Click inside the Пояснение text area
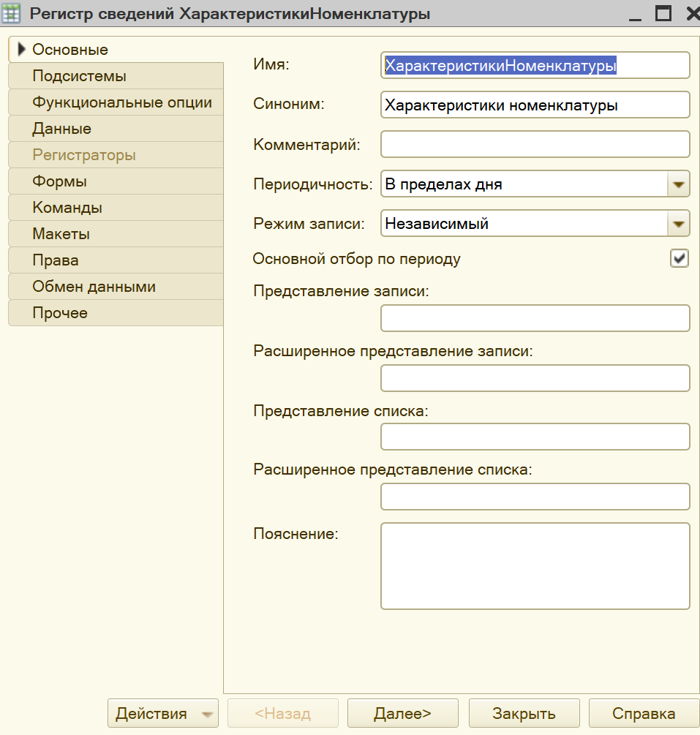Viewport: 700px width, 735px height. (535, 566)
